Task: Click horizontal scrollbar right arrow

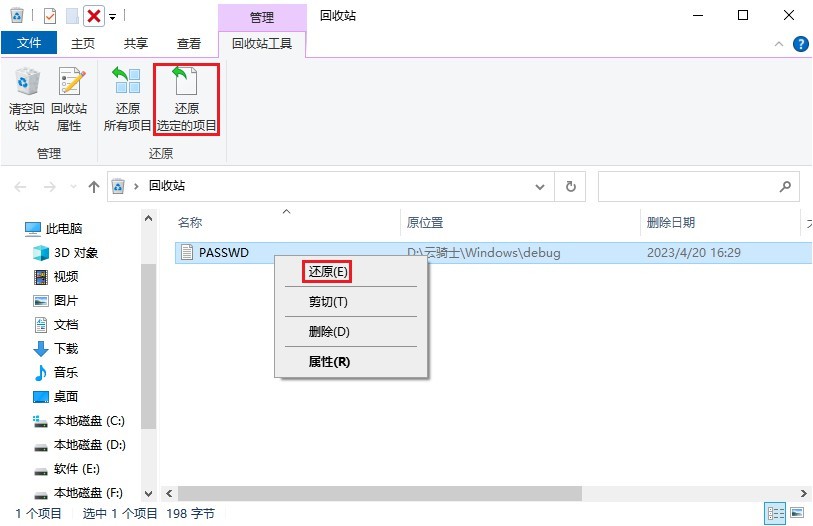Action: pos(803,493)
